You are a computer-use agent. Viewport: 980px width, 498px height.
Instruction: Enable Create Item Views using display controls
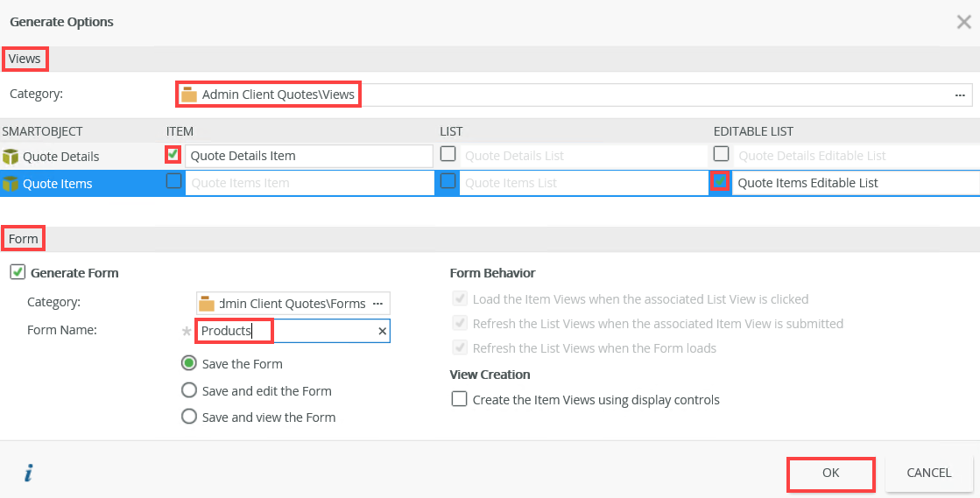pyautogui.click(x=459, y=399)
